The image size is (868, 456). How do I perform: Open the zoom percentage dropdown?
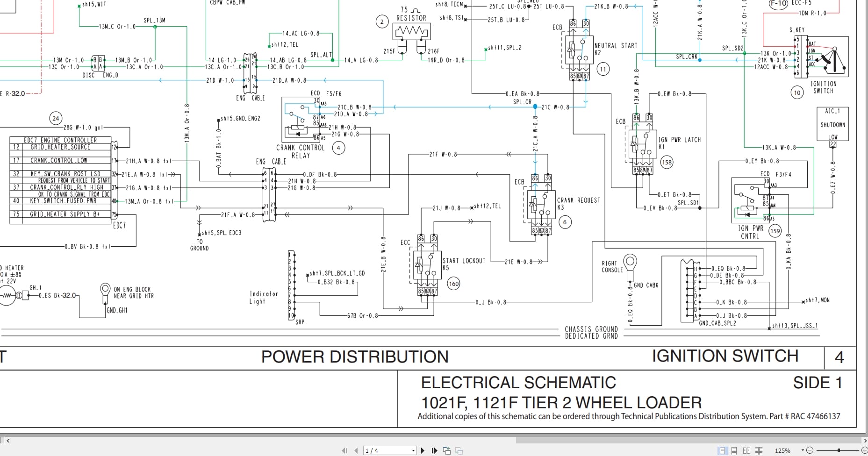pyautogui.click(x=803, y=450)
